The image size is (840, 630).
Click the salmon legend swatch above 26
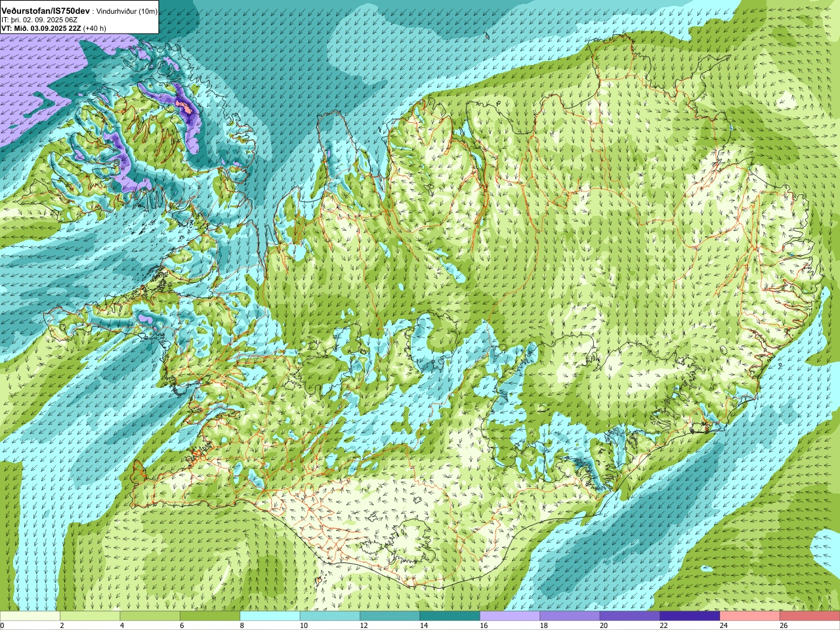click(810, 616)
